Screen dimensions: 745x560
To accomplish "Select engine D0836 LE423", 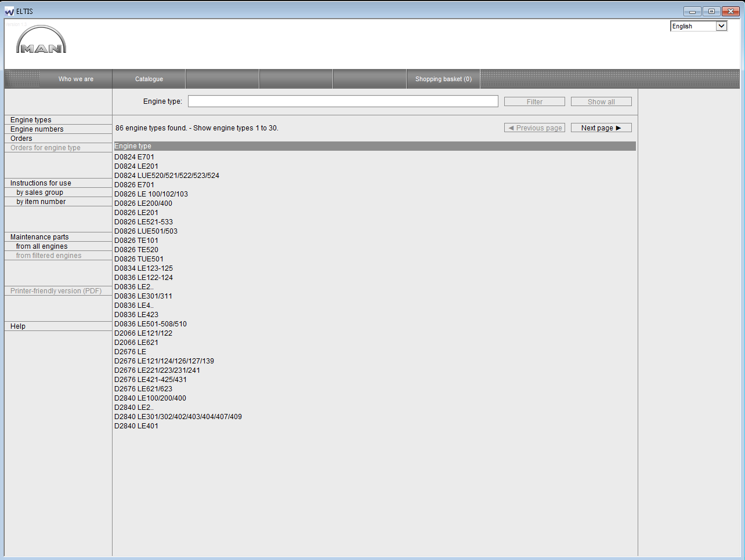I will coord(136,315).
